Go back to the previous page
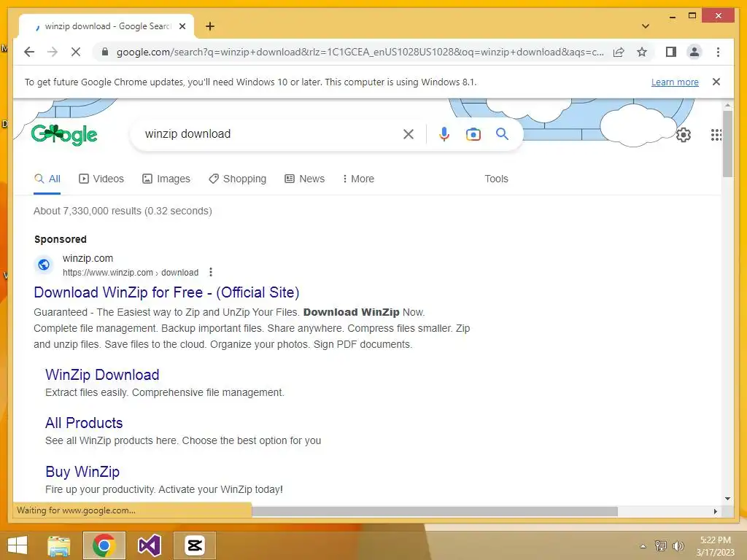The width and height of the screenshot is (747, 560). [29, 52]
